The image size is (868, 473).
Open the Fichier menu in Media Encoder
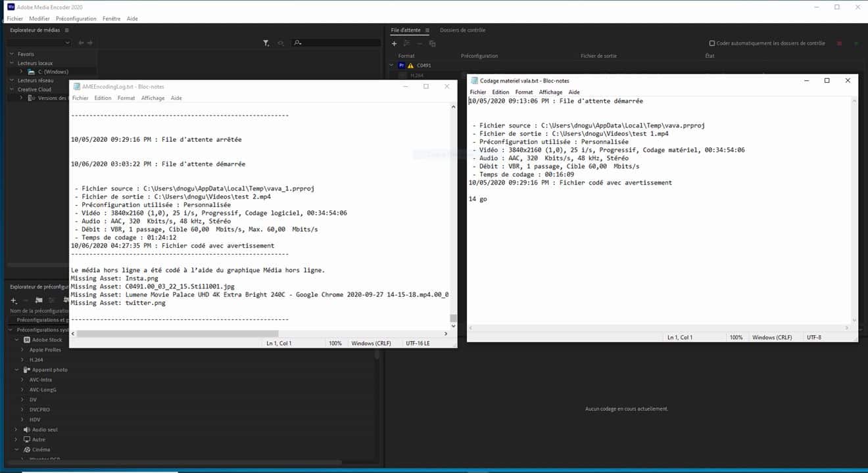click(14, 18)
